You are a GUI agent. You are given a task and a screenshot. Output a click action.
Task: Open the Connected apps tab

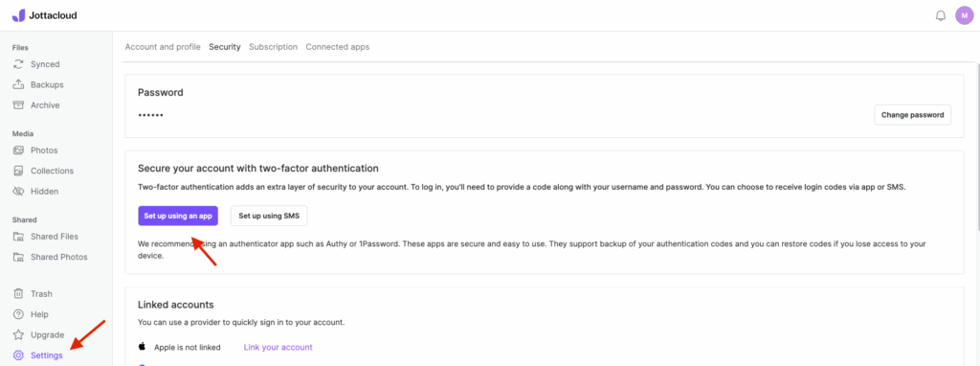tap(338, 47)
